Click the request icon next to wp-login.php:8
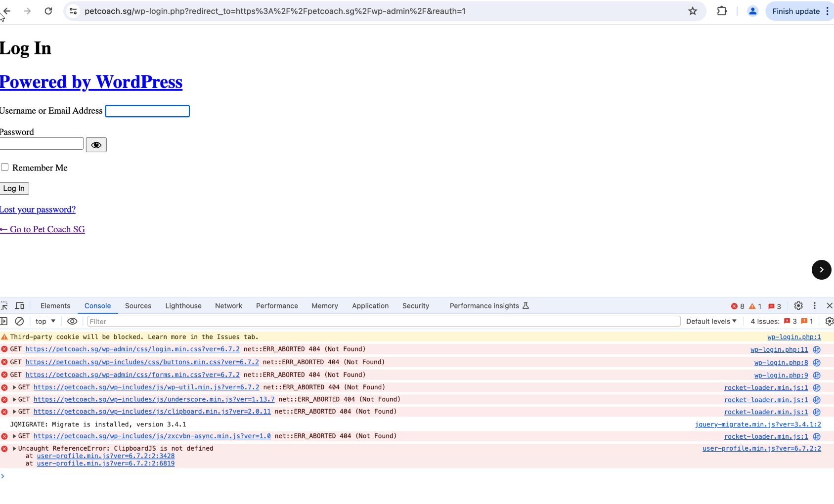Screen dimensions: 834x504 pyautogui.click(x=817, y=363)
